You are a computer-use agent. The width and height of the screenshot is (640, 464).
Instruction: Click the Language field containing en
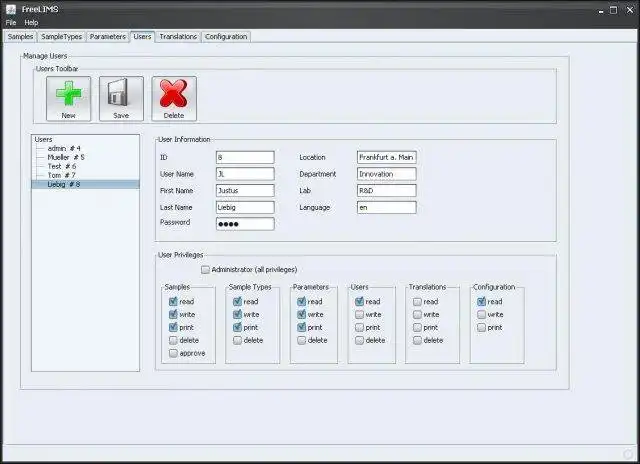point(387,207)
